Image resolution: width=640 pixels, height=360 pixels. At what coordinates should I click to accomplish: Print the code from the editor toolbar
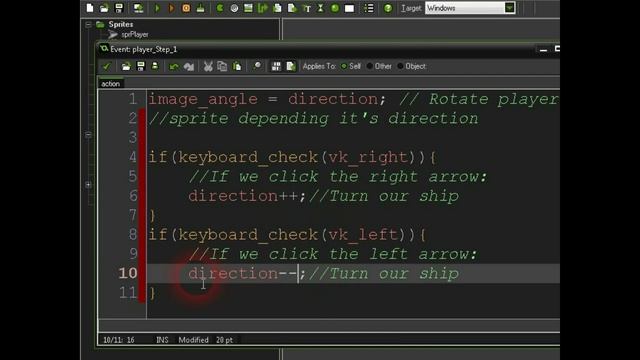[155, 66]
